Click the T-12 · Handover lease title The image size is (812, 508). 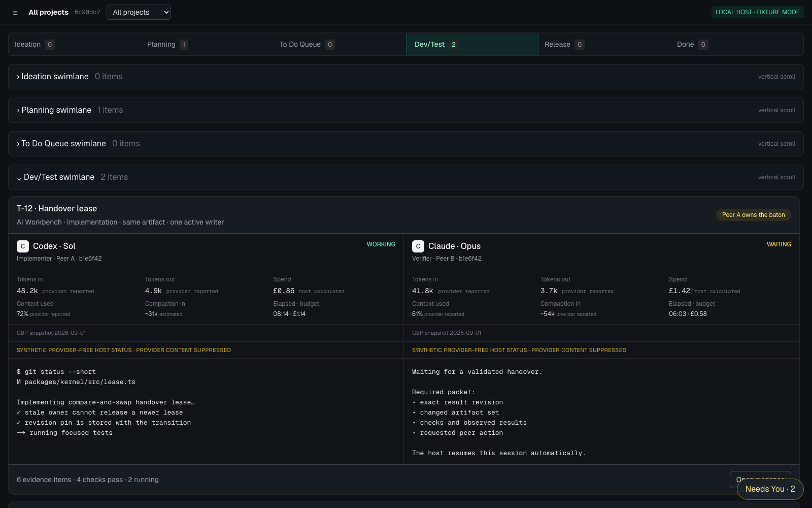tap(57, 209)
